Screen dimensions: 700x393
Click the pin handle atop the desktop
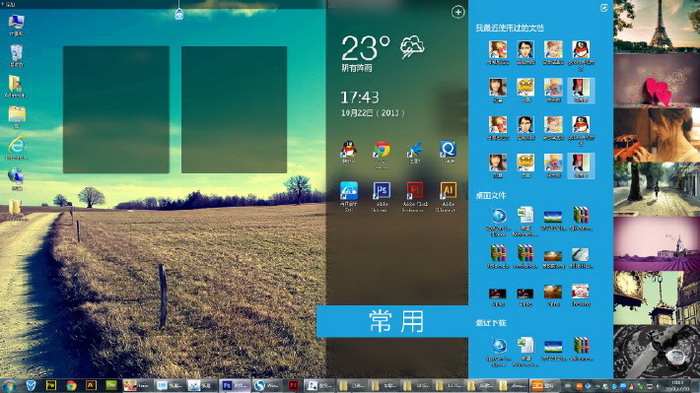point(179,14)
